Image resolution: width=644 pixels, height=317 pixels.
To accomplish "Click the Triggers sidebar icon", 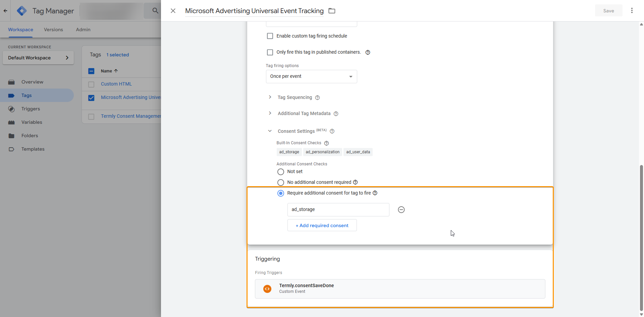I will pos(11,109).
